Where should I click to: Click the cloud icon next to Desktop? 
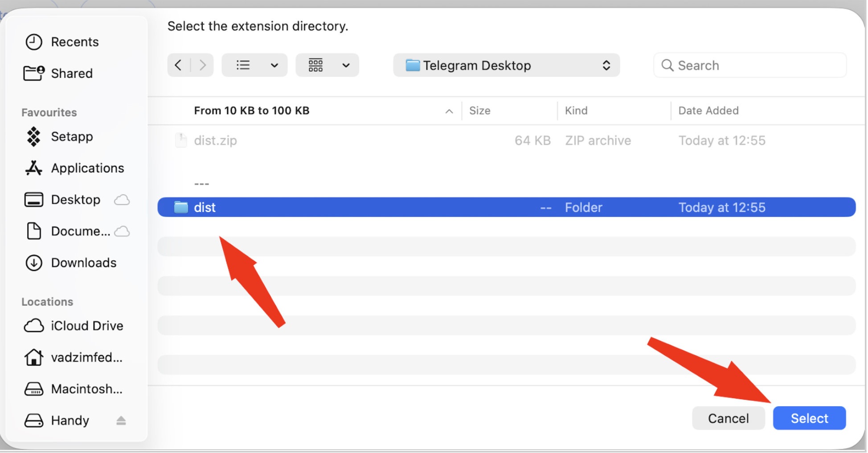pos(122,200)
